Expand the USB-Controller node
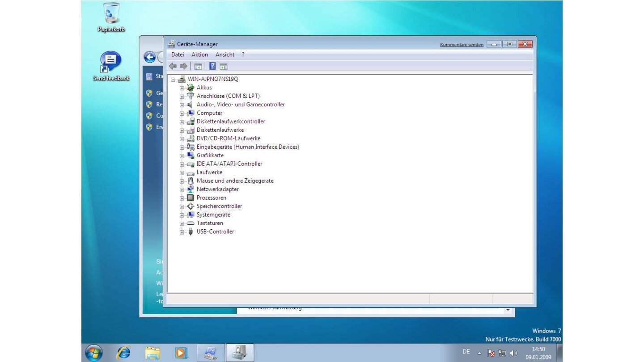Image resolution: width=644 pixels, height=362 pixels. [182, 232]
